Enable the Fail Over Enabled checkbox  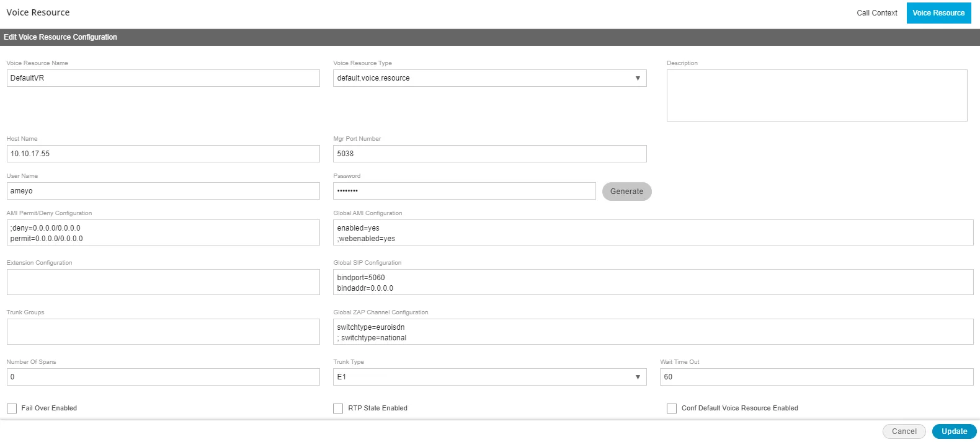pyautogui.click(x=12, y=409)
